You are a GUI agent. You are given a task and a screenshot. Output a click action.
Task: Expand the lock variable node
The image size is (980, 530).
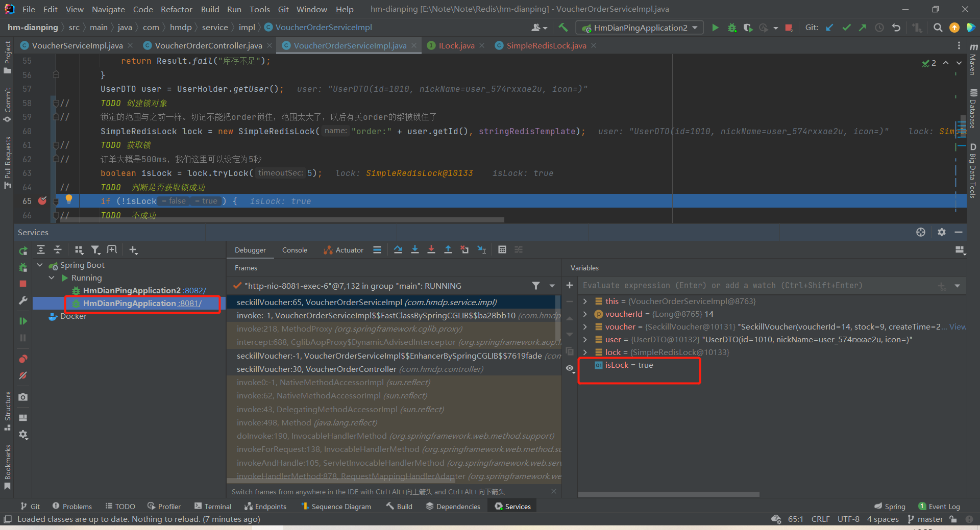[x=585, y=352]
